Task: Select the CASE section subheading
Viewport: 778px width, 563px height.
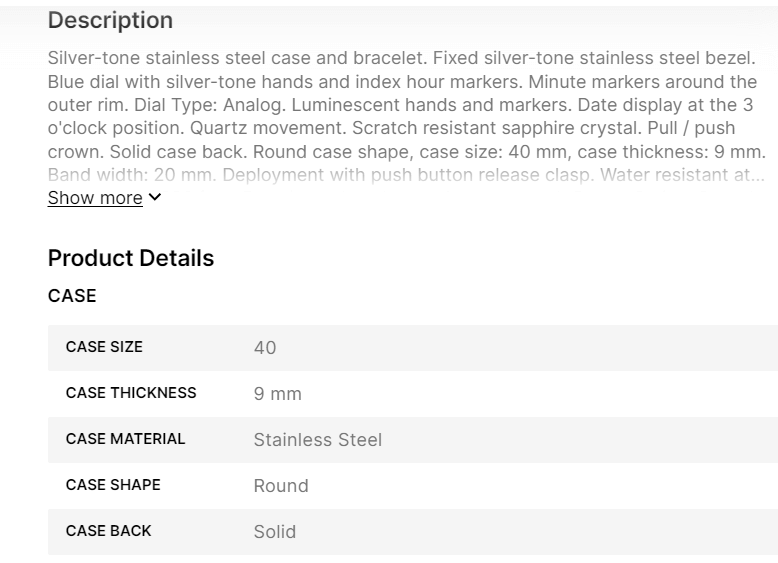Action: click(x=72, y=296)
